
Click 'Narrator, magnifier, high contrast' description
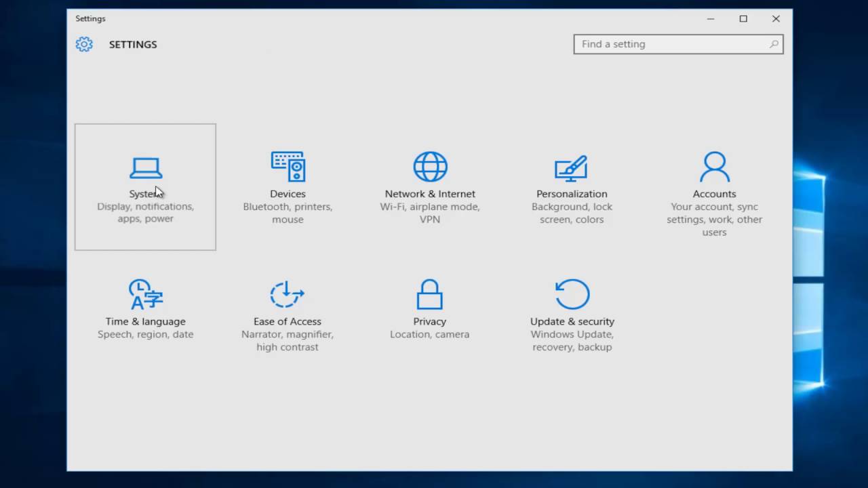tap(288, 340)
